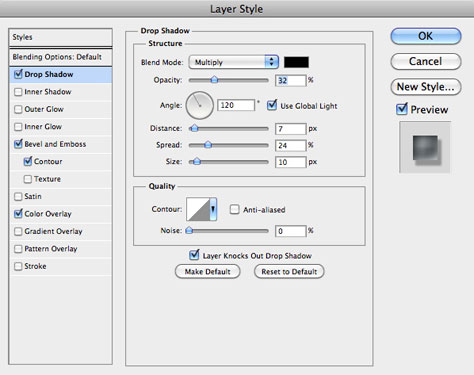
Task: Click the Distance value input field
Action: click(290, 129)
